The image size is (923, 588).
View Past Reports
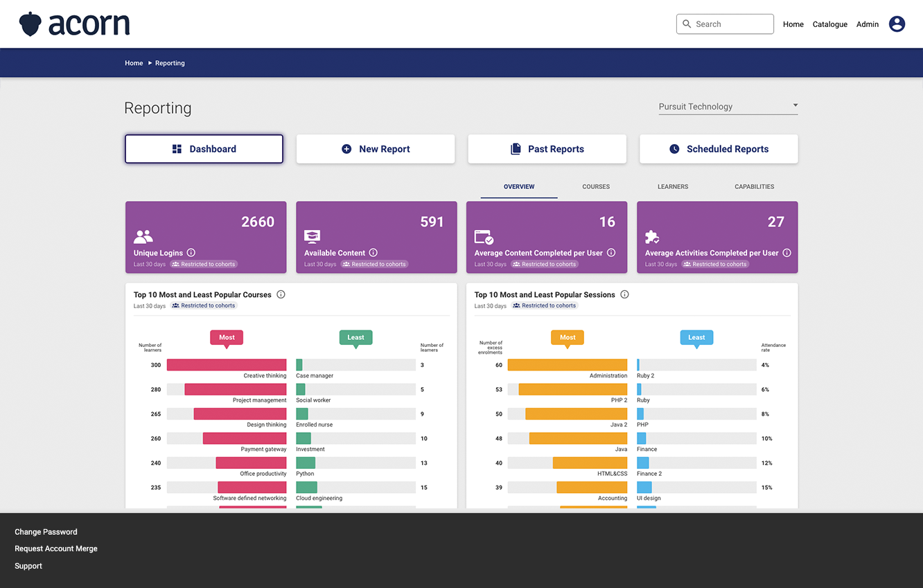(547, 149)
